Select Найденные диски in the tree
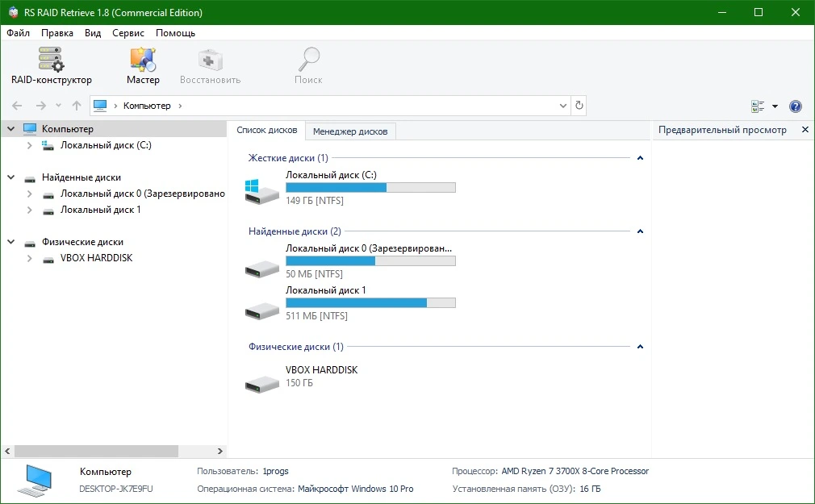 [81, 177]
